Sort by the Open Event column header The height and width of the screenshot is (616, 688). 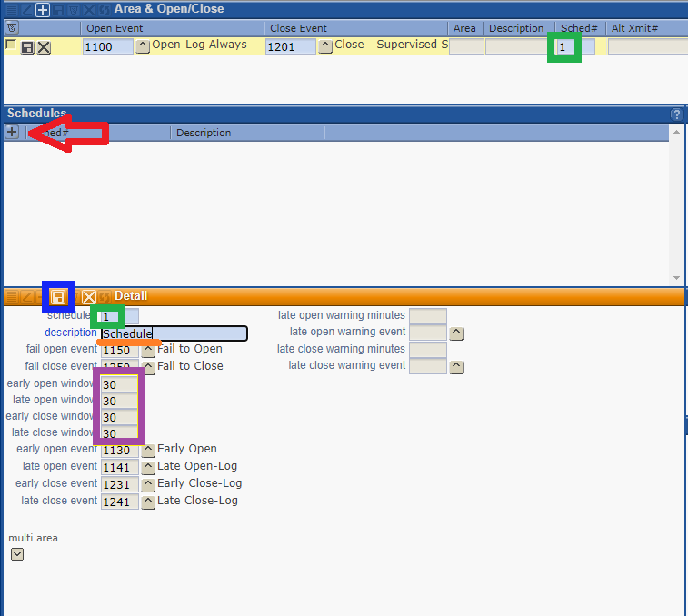(173, 28)
